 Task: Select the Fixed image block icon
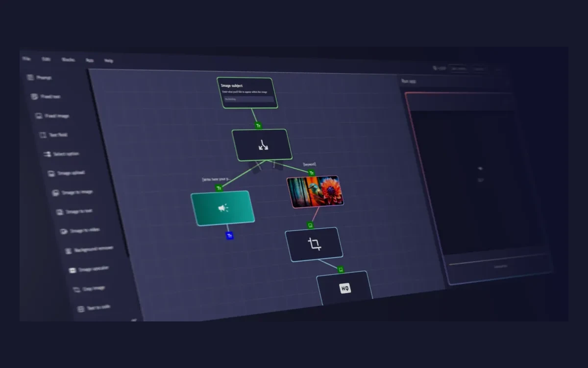pyautogui.click(x=39, y=116)
